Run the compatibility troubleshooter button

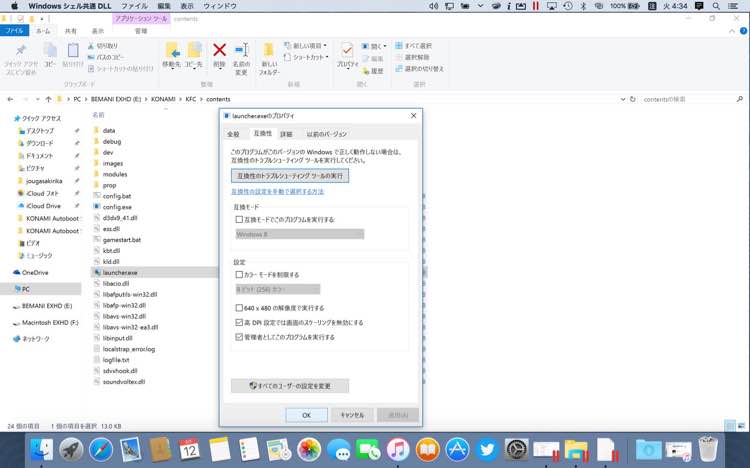[290, 176]
